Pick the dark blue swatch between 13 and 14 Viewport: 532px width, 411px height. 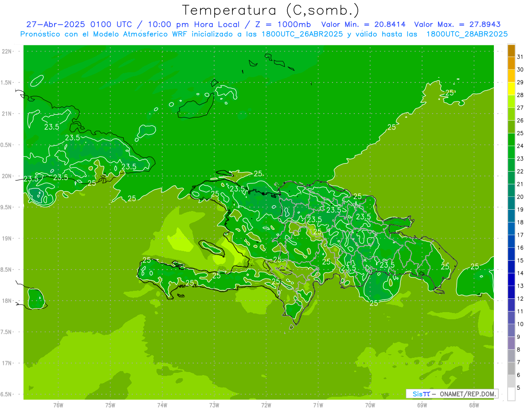coord(511,280)
